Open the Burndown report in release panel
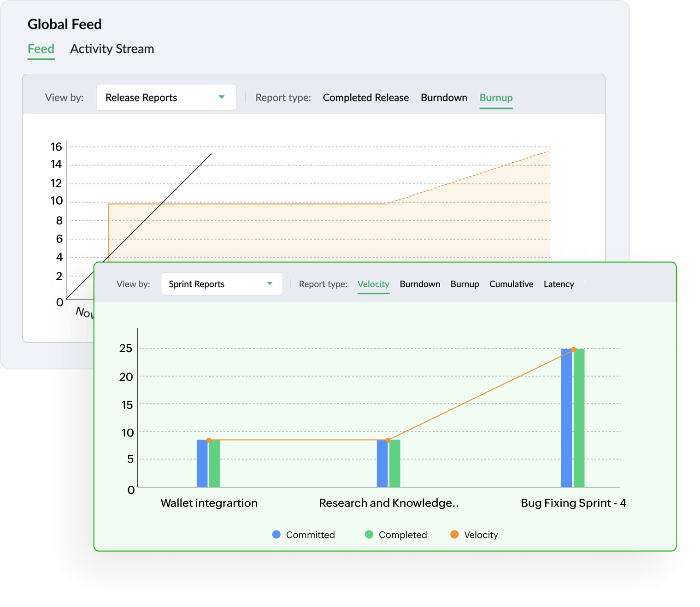700x607 pixels. [444, 97]
